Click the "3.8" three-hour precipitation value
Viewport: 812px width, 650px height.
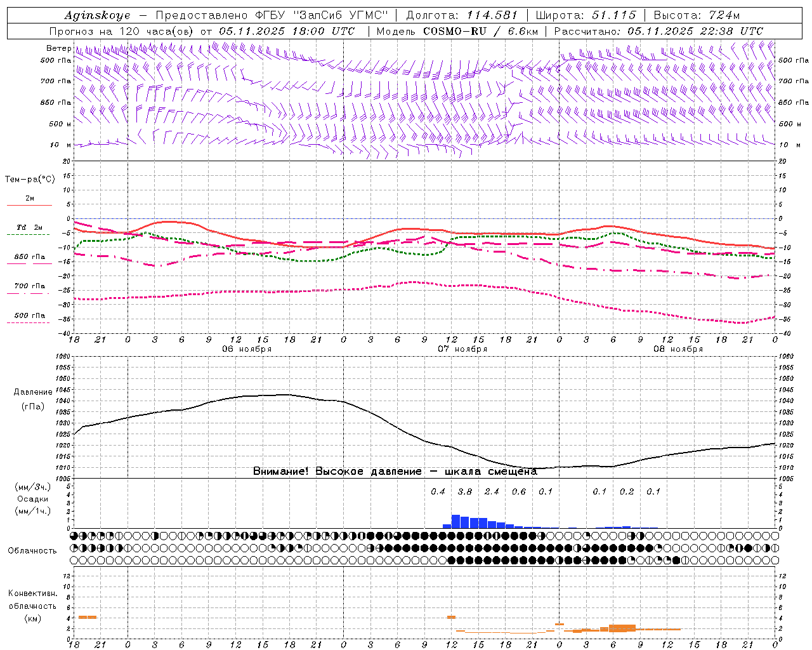click(x=465, y=492)
